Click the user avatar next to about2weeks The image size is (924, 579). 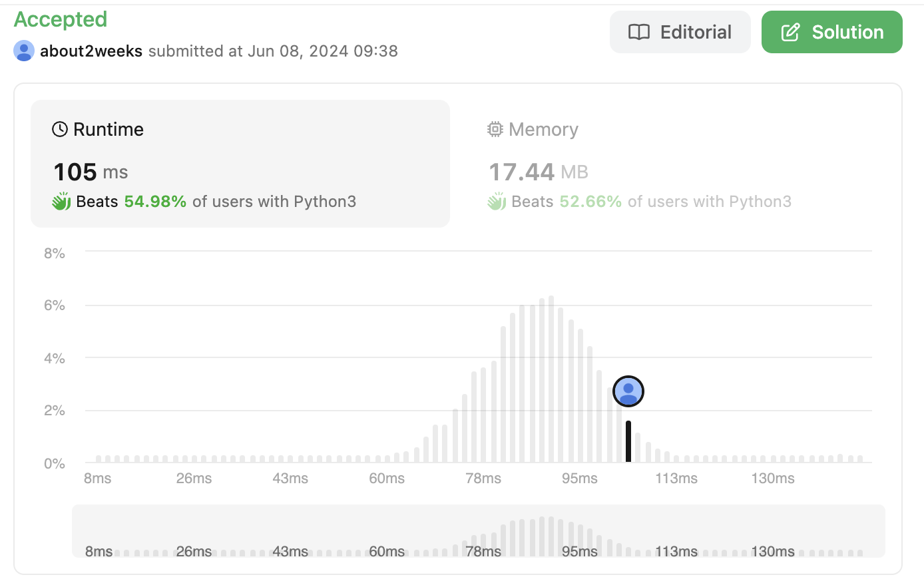(24, 51)
